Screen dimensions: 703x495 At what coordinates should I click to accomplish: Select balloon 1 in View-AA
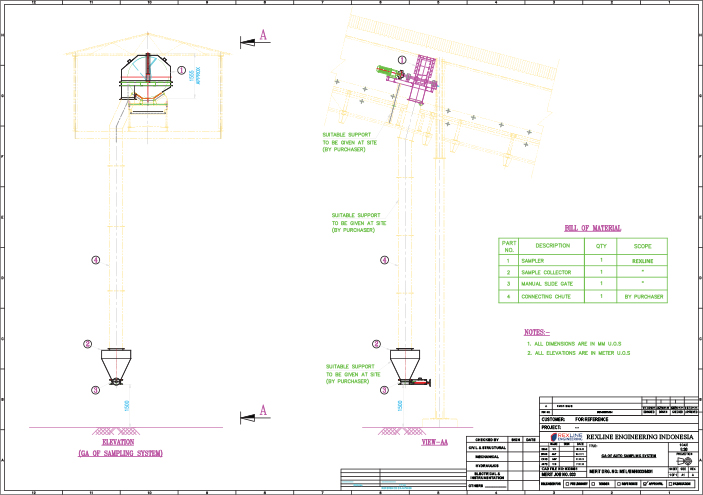click(402, 60)
